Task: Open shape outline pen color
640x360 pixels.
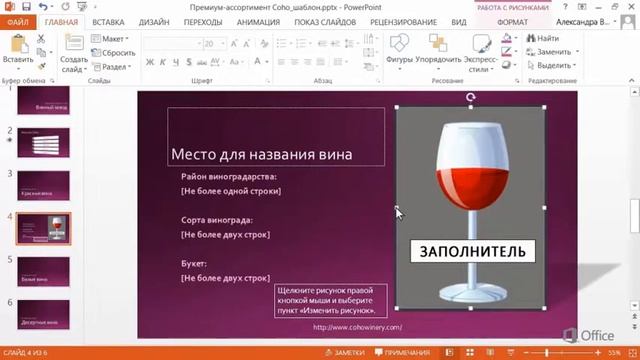Action: [507, 51]
